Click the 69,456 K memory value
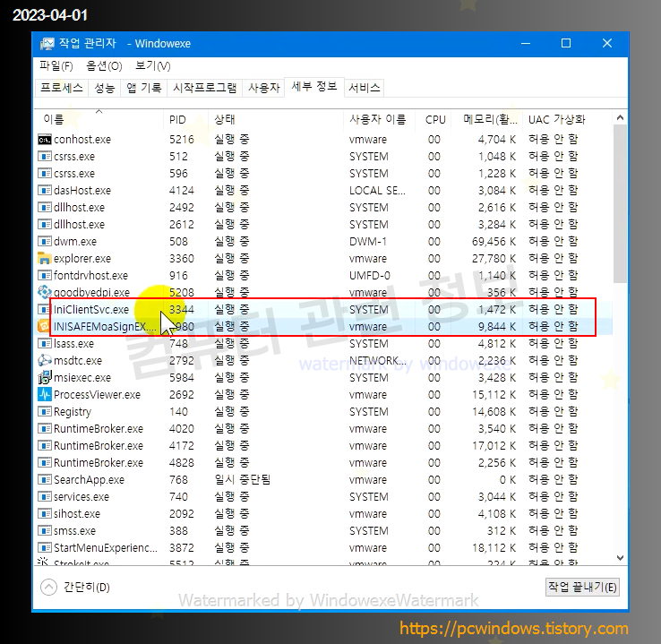 click(494, 242)
